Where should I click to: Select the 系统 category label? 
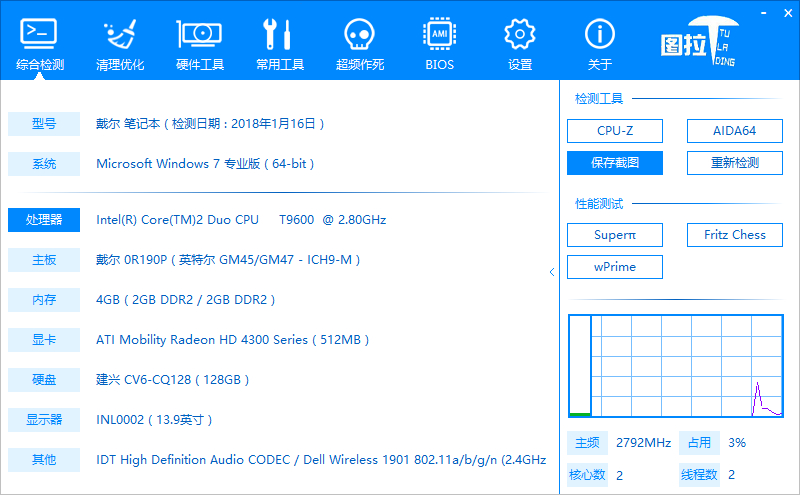[44, 164]
